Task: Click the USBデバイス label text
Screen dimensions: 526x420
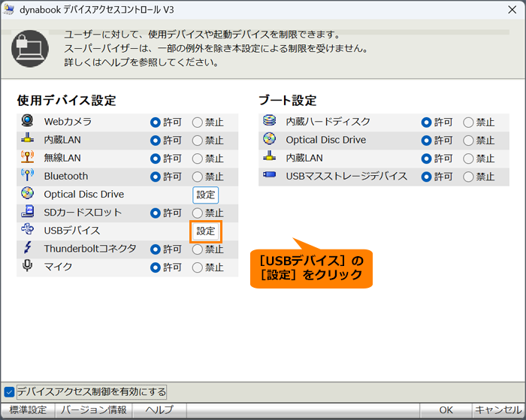Action: 72,231
